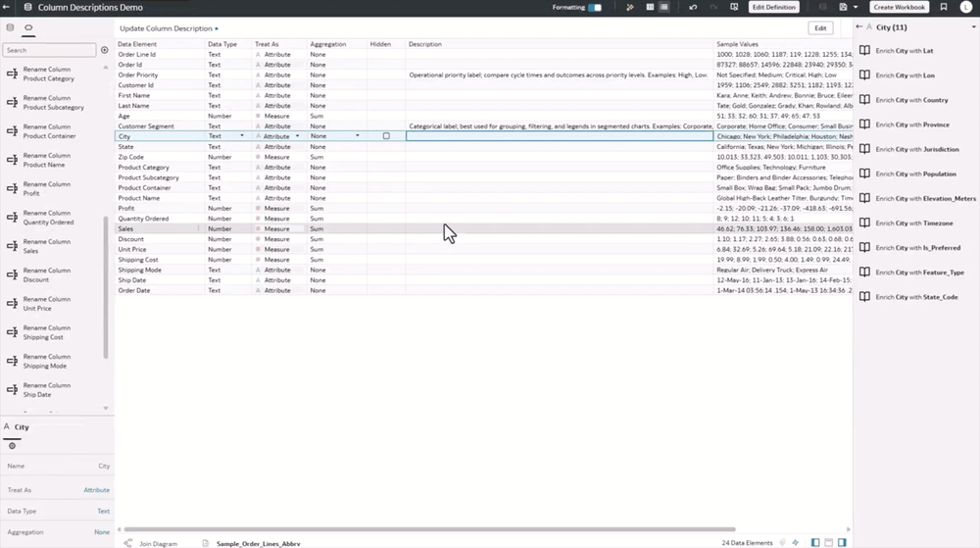
Task: Apply Enrich City with Lon
Action: click(898, 75)
